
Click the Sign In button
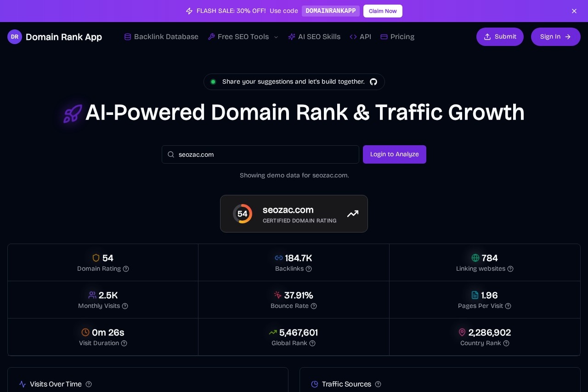pyautogui.click(x=555, y=37)
